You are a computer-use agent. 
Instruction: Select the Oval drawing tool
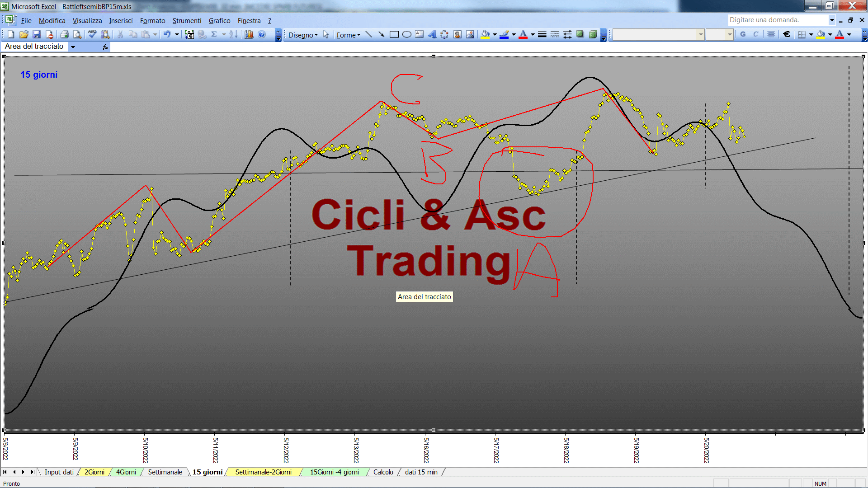click(x=407, y=34)
